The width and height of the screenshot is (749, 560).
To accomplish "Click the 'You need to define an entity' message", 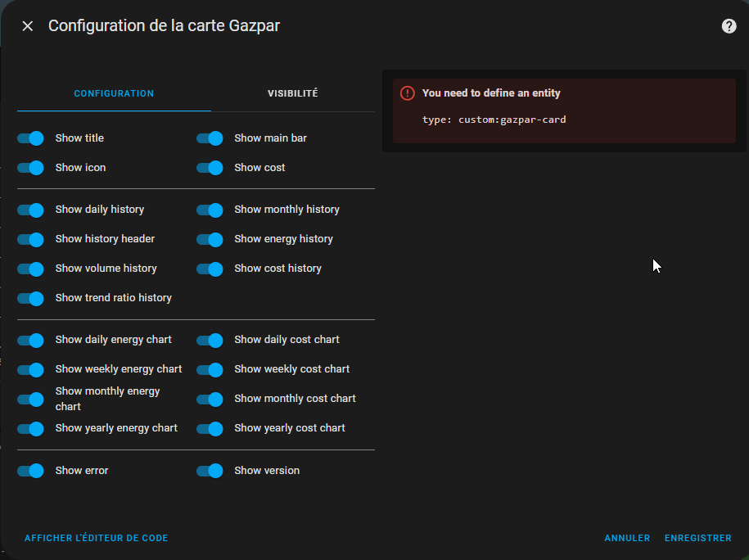I will (491, 93).
